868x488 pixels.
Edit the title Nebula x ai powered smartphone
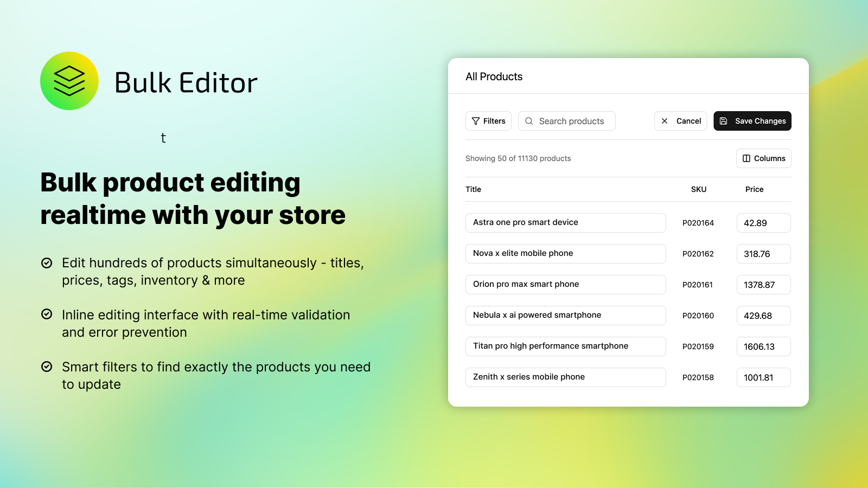point(566,316)
